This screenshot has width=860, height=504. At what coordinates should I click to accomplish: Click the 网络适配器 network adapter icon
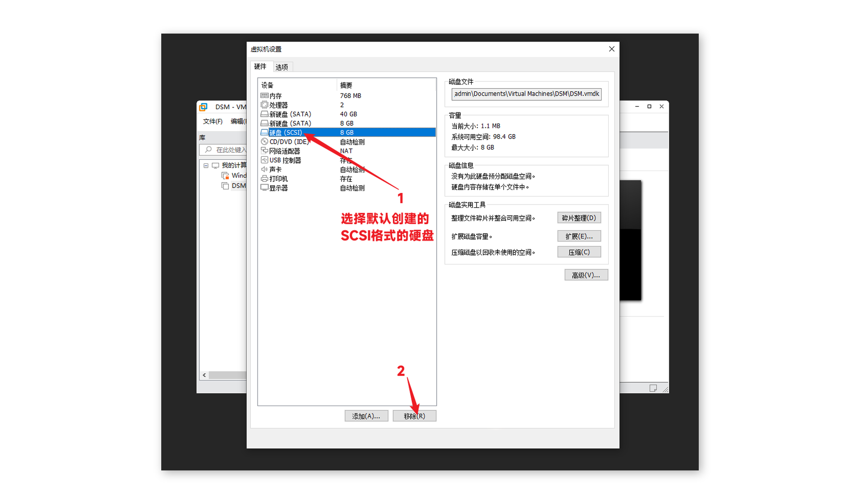[264, 151]
